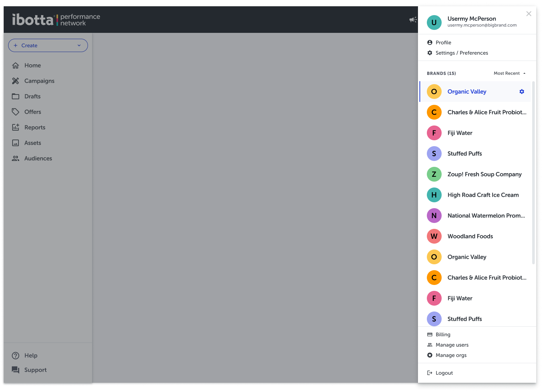Click the Drafts folder icon
This screenshot has width=544, height=392.
point(16,96)
